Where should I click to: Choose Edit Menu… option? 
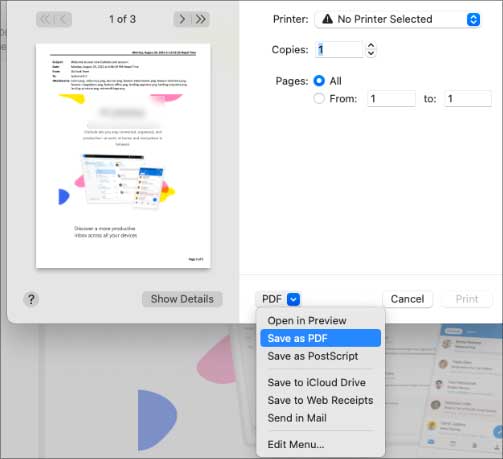pos(320,444)
